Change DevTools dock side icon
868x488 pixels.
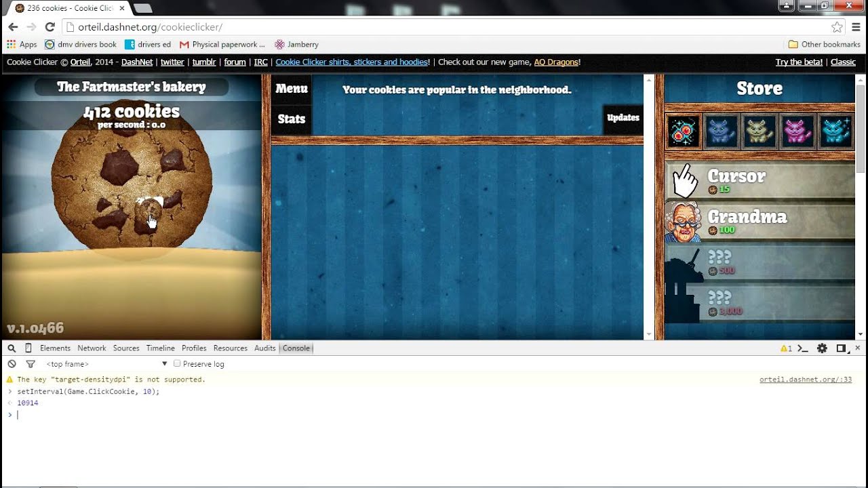coord(841,348)
